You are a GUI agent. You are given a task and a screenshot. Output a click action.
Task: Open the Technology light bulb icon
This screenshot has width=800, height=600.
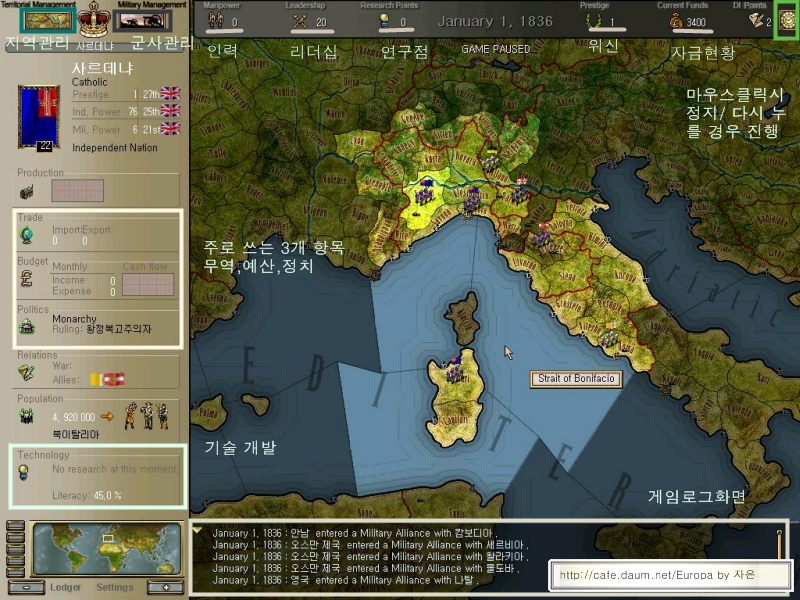pyautogui.click(x=23, y=472)
